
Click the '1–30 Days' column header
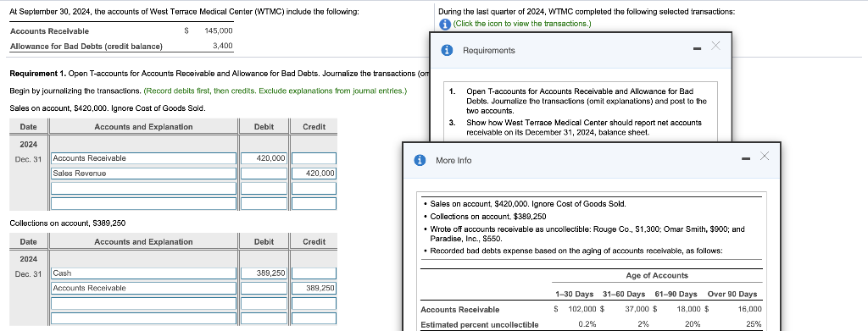point(574,294)
